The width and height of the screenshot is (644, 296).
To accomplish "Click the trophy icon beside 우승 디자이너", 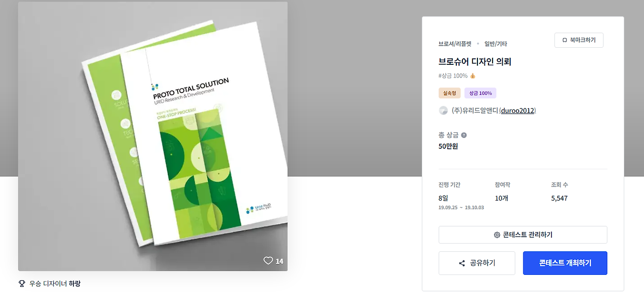I will 22,283.
